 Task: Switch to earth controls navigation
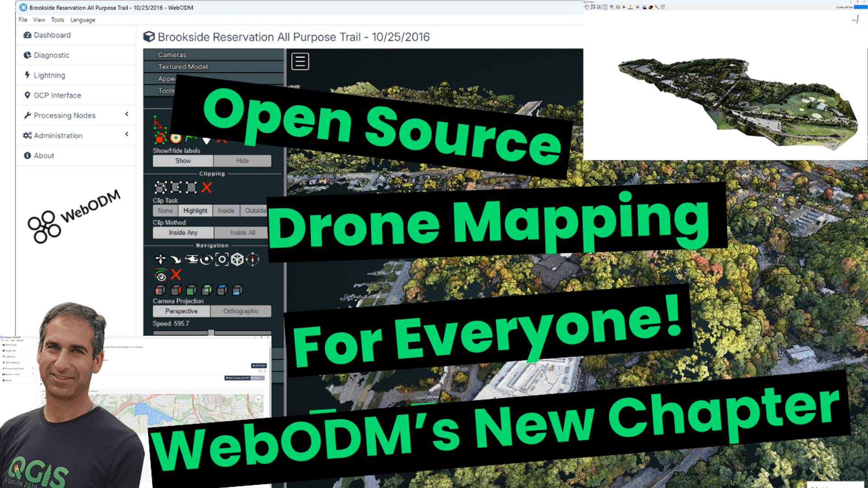[160, 259]
